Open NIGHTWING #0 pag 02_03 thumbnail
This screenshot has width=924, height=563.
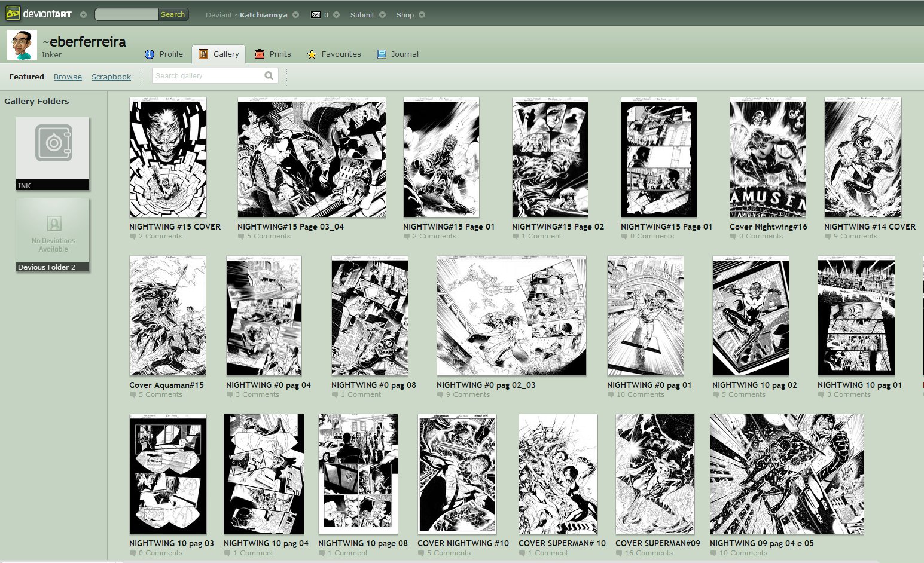tap(511, 316)
